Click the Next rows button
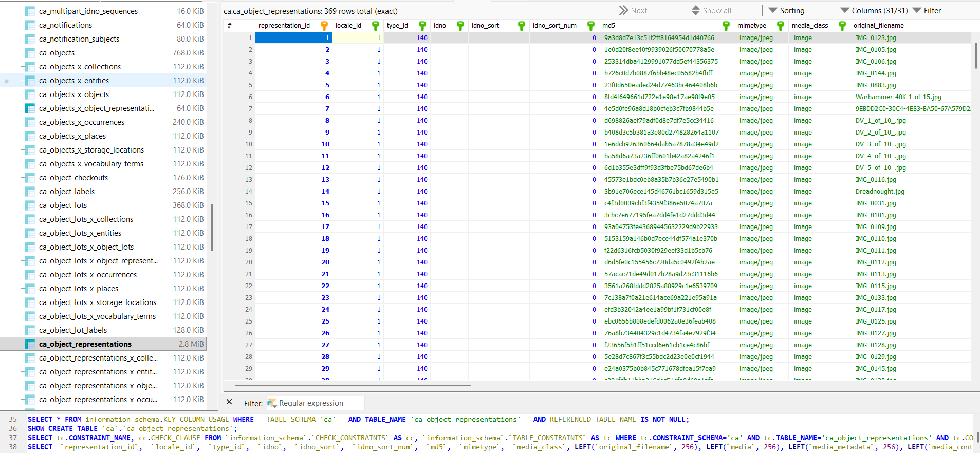The image size is (980, 454). (633, 11)
